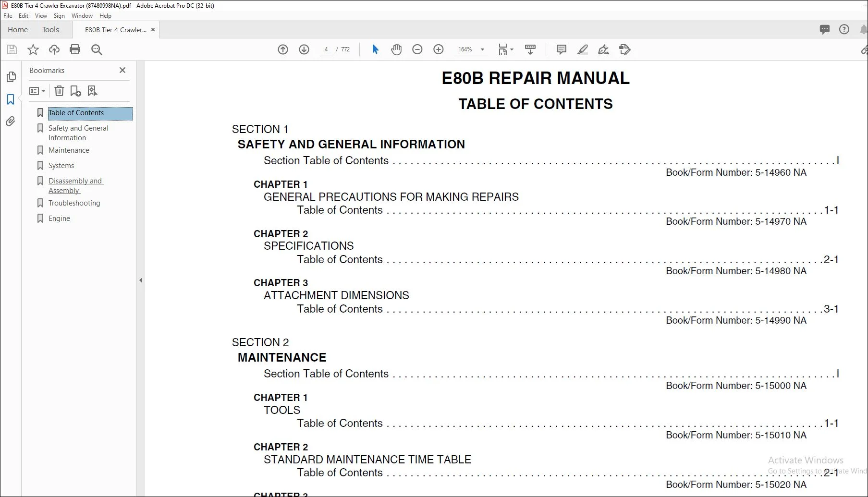The width and height of the screenshot is (868, 497).
Task: Activate the selection arrow tool
Action: tap(375, 49)
